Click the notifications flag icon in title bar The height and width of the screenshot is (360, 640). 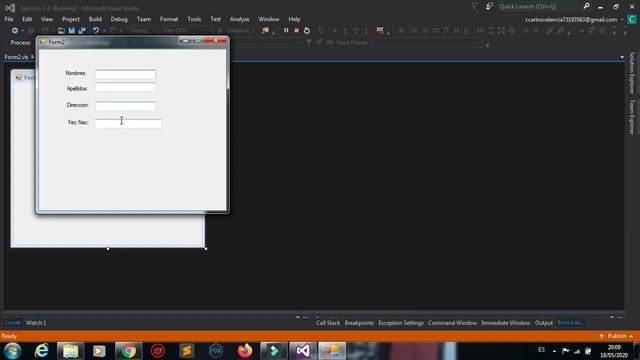pos(474,7)
